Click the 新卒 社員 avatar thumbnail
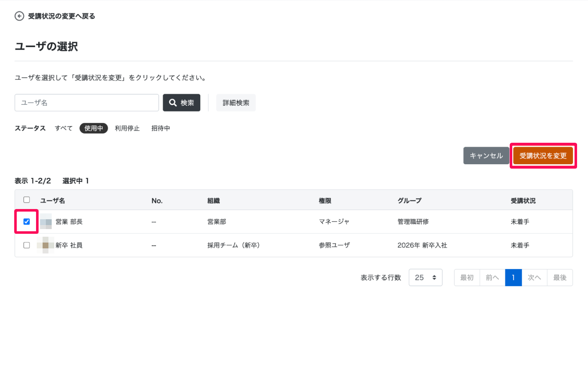Screen dimensions: 588x370 coord(46,245)
